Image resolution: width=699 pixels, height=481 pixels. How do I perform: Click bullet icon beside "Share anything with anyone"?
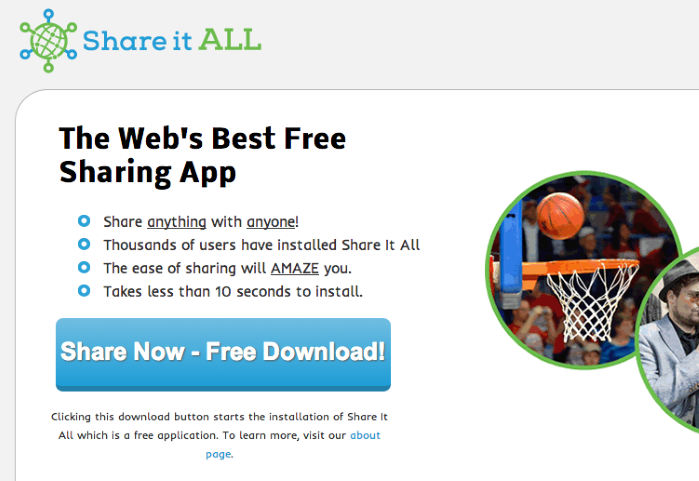pyautogui.click(x=84, y=221)
